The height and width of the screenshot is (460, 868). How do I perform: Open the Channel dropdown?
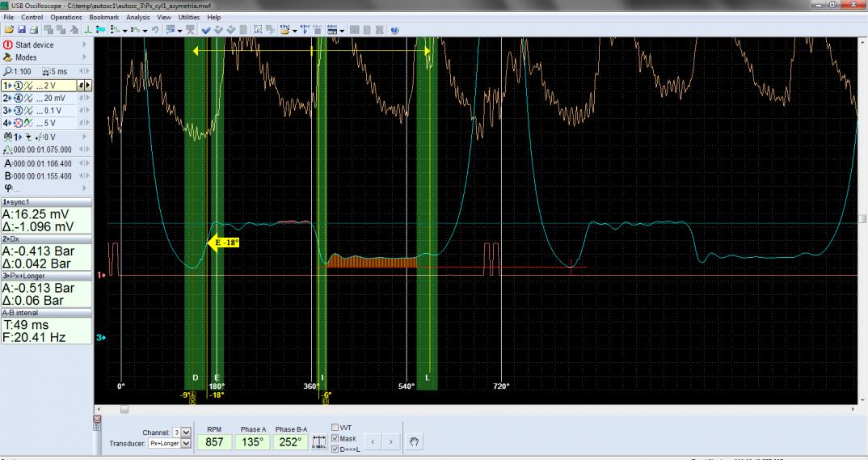pos(187,433)
